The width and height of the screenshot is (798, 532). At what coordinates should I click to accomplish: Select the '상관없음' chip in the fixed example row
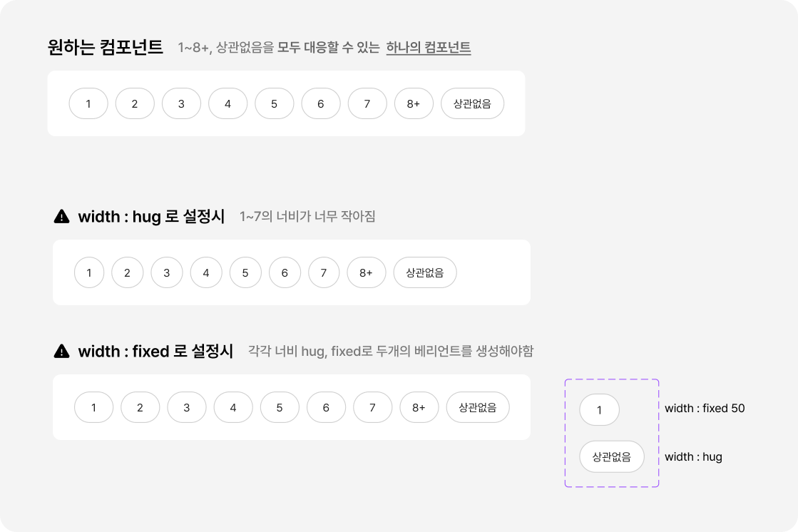click(x=477, y=407)
